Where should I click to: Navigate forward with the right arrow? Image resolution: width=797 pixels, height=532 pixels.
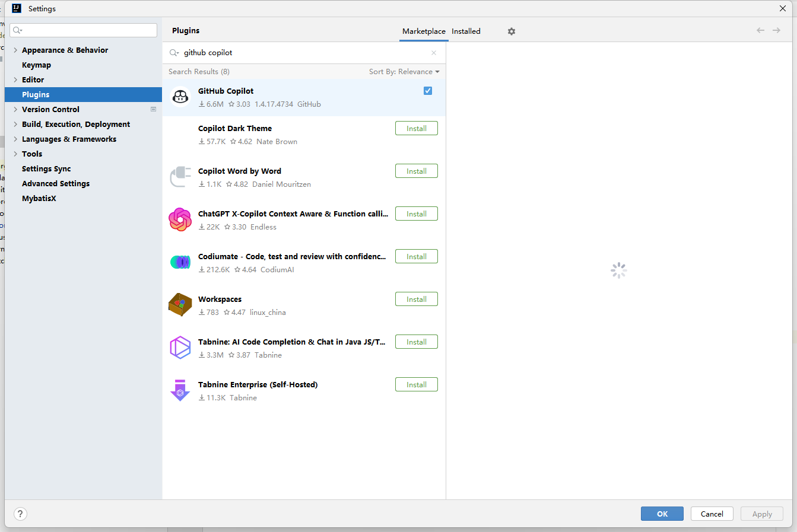coord(776,30)
